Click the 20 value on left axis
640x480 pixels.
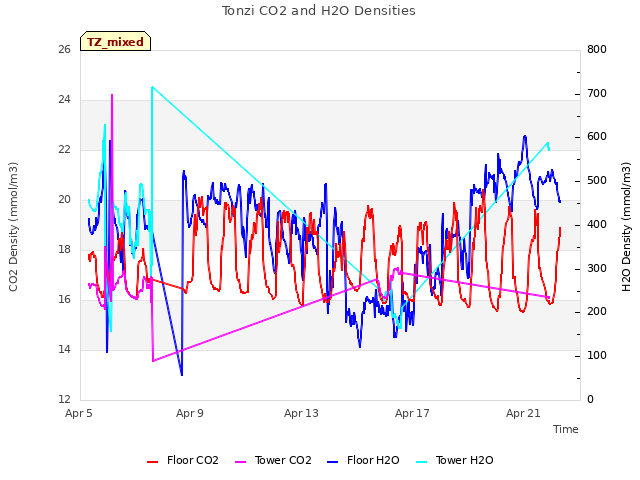(64, 200)
